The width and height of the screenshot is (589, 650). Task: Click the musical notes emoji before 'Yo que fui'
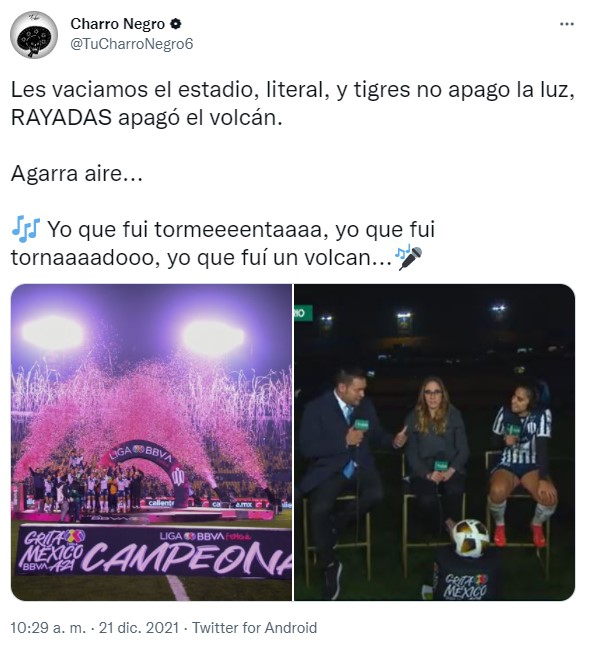[x=26, y=229]
